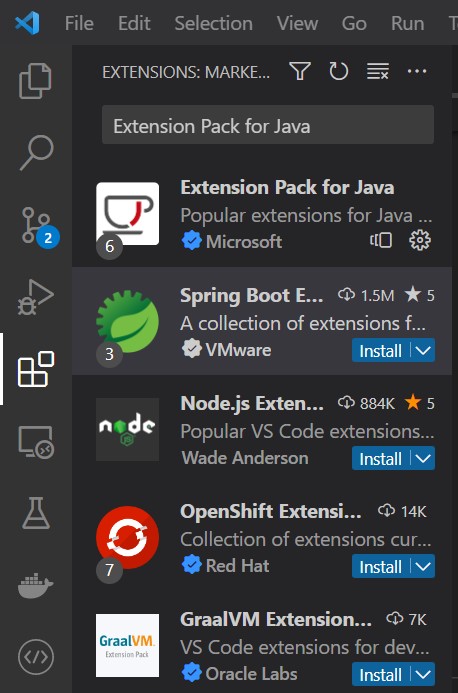Click the remote indicator icon beside Java pack gear
This screenshot has width=458, height=693.
click(381, 240)
